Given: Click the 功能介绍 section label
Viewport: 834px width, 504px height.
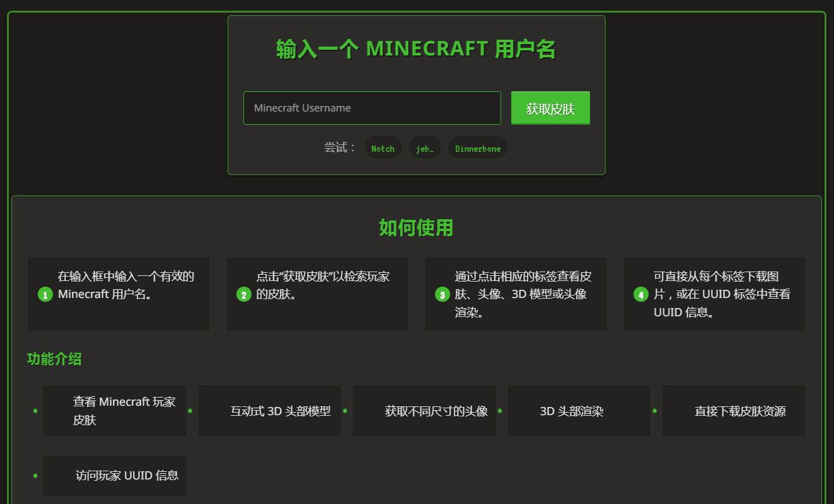Looking at the screenshot, I should pos(54,359).
